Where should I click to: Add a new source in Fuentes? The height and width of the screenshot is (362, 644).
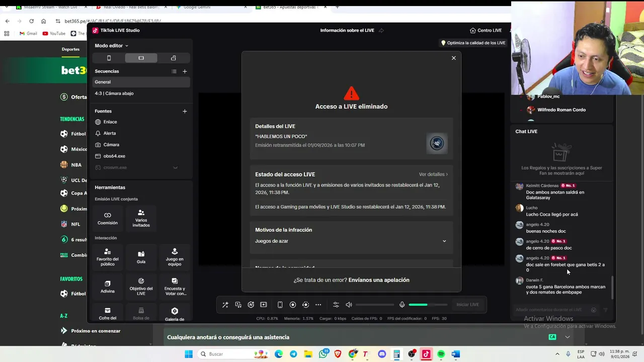pyautogui.click(x=185, y=111)
